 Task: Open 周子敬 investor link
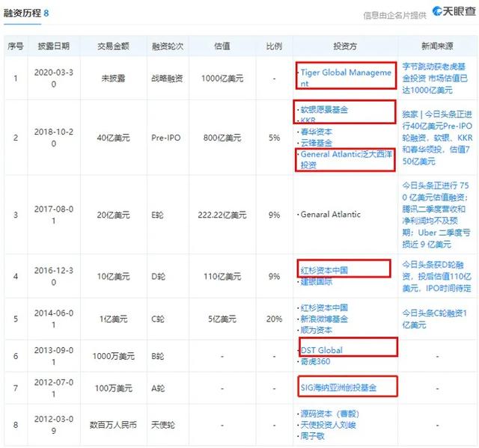point(312,436)
